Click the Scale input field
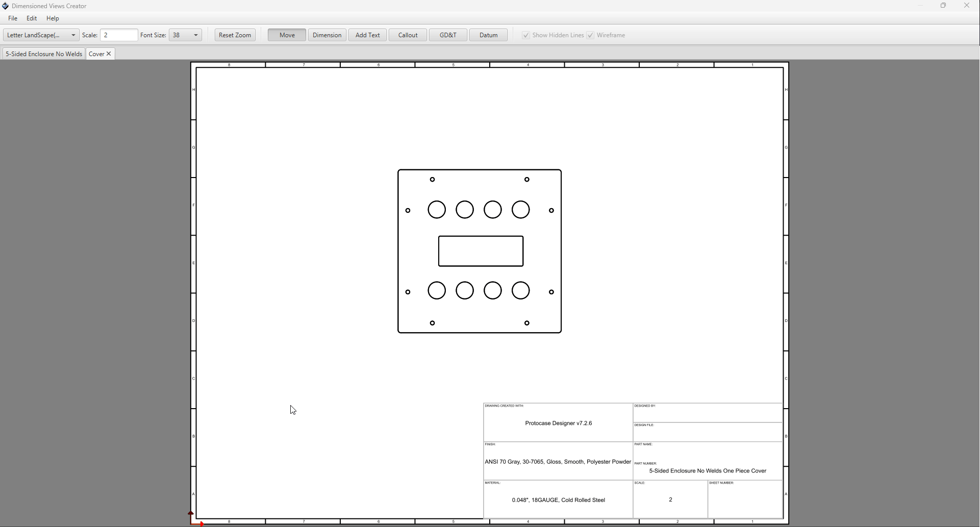 tap(119, 35)
